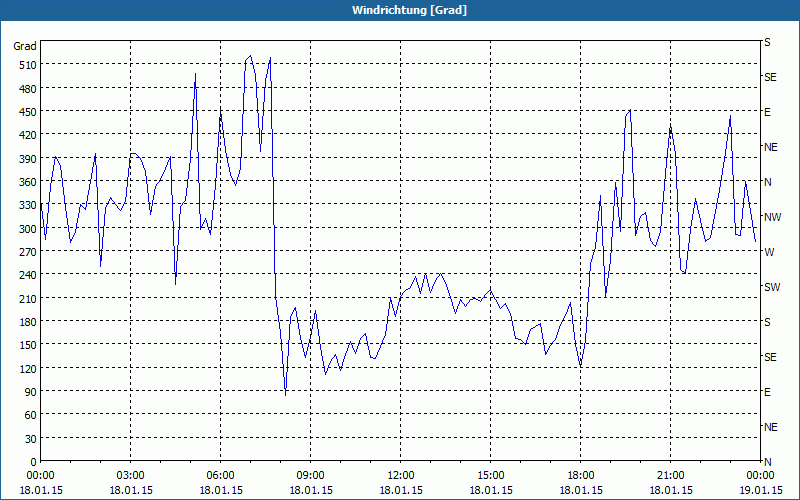The image size is (800, 500).
Task: Select the NW compass label
Action: tap(772, 217)
